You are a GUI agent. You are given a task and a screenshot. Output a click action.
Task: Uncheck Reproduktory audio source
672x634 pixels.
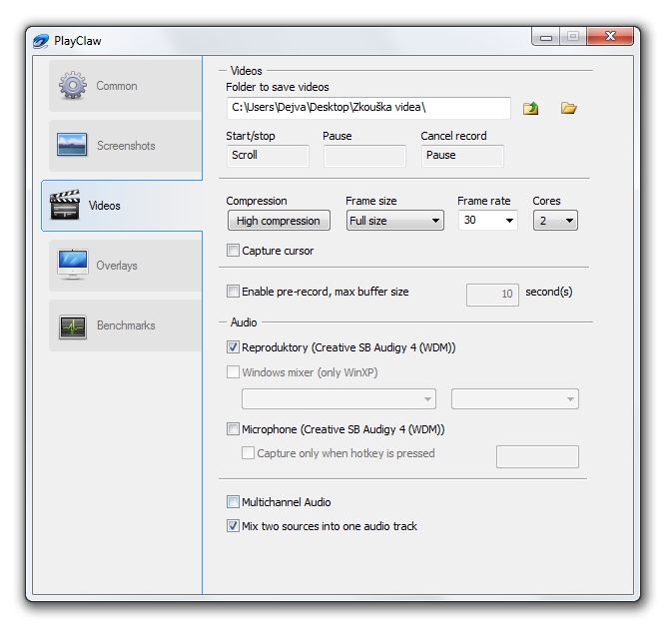click(x=233, y=347)
